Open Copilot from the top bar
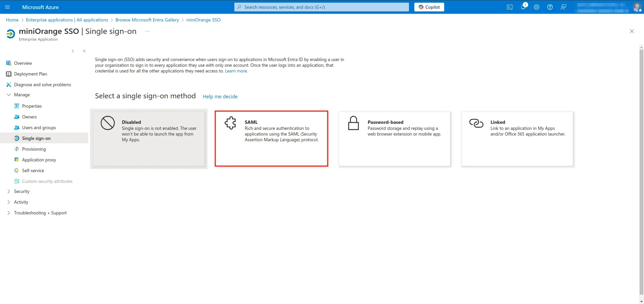The width and height of the screenshot is (644, 304). (x=429, y=7)
